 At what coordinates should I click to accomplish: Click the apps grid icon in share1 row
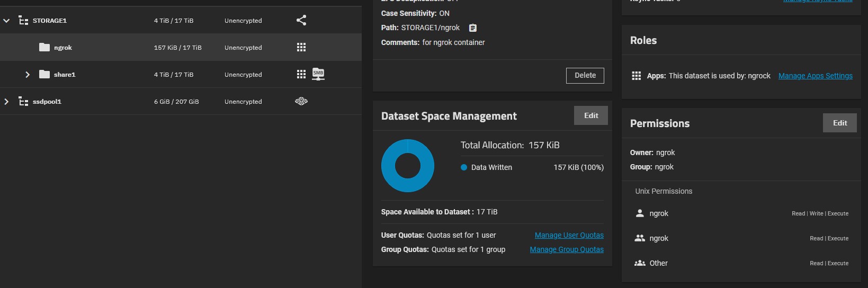click(x=301, y=74)
